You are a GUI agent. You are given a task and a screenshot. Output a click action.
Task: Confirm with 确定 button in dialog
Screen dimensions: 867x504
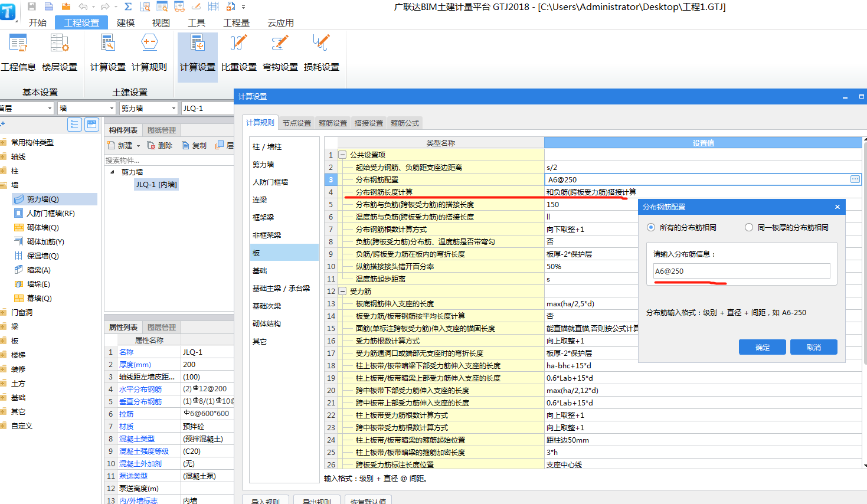(763, 347)
